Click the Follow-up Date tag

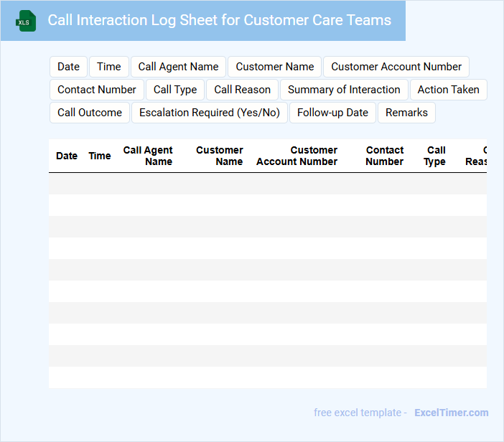(x=332, y=113)
